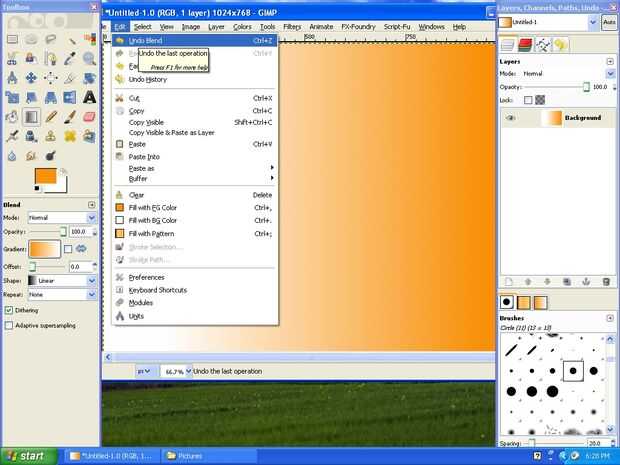Select the Color Picker eyedropper tool
Screen dimensions: 620x465
coord(70,59)
